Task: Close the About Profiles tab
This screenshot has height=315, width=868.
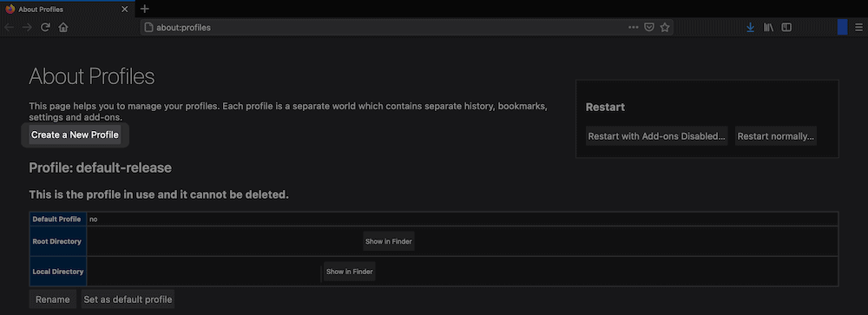Action: coord(124,10)
